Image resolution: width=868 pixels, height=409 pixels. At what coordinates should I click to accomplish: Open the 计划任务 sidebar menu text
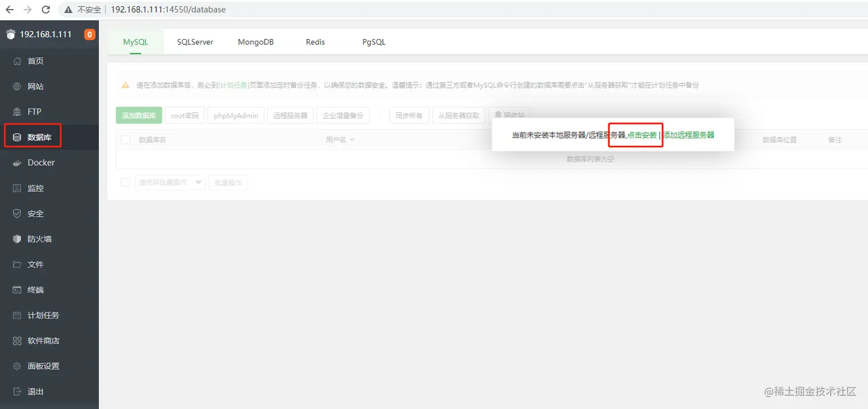pyautogui.click(x=44, y=315)
